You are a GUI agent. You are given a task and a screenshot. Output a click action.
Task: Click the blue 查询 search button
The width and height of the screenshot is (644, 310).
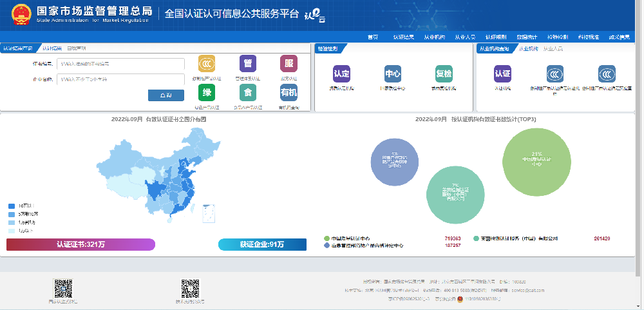pos(166,95)
